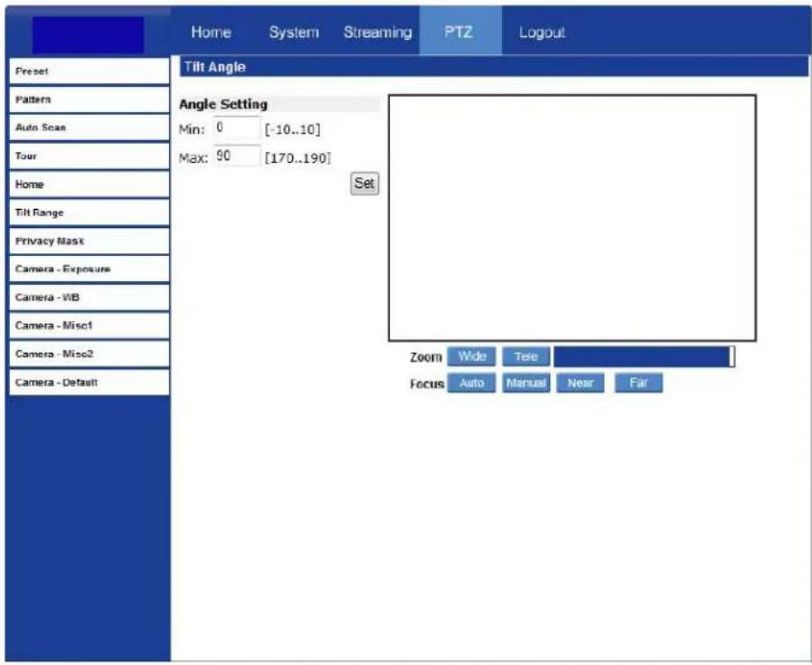Select the PTZ tab
This screenshot has height=665, width=812.
(460, 31)
